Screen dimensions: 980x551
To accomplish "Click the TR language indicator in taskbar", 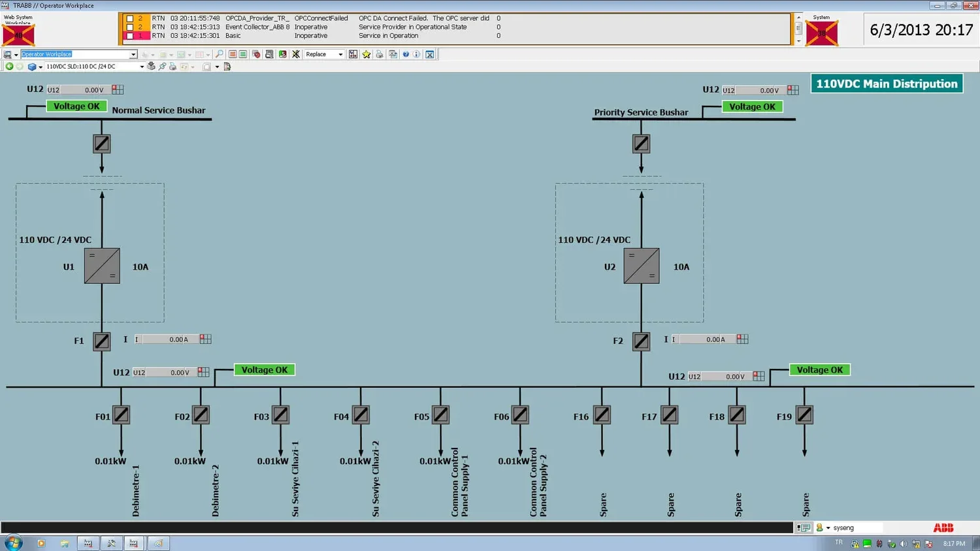I will point(839,543).
